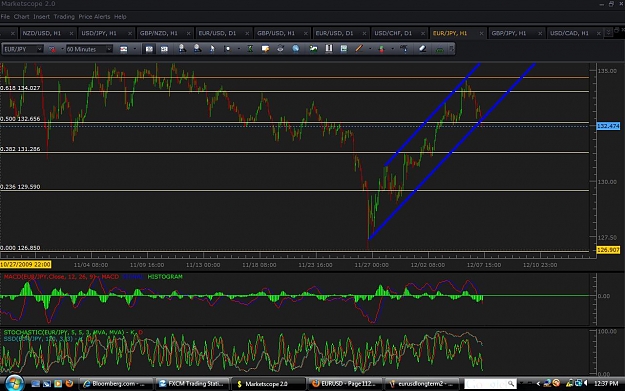Click the Firefox quick launch icon

[69, 383]
